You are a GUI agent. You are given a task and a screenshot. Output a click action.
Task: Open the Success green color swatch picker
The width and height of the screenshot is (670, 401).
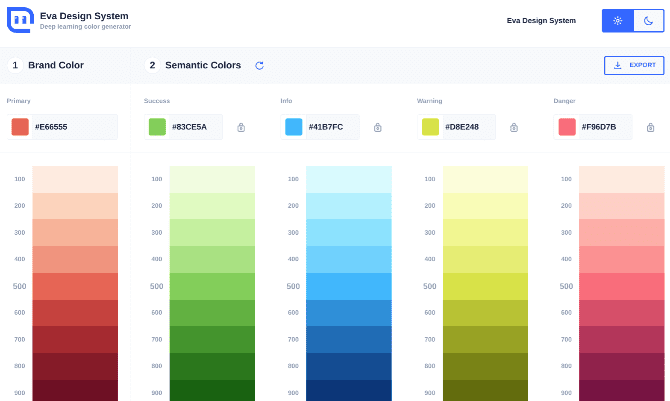tap(157, 127)
